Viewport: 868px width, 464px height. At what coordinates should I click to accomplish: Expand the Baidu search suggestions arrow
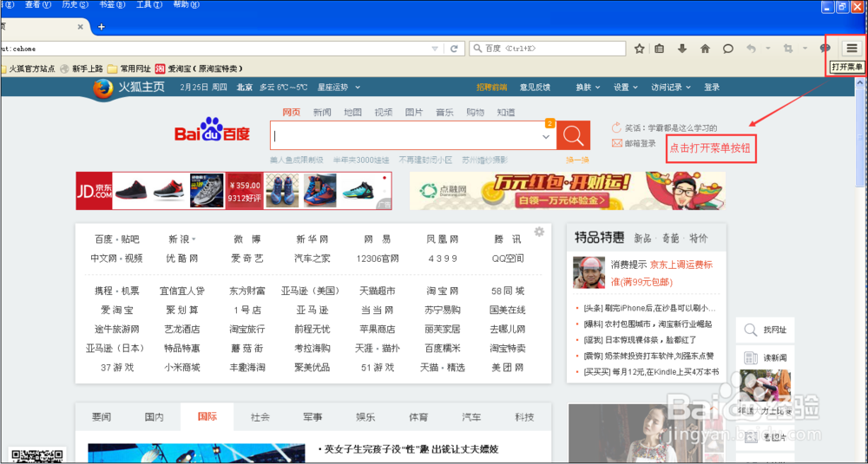546,137
